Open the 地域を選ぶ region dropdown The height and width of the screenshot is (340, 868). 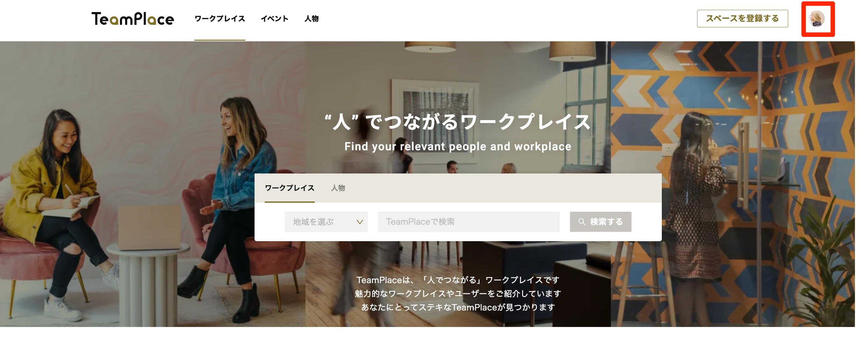point(326,222)
